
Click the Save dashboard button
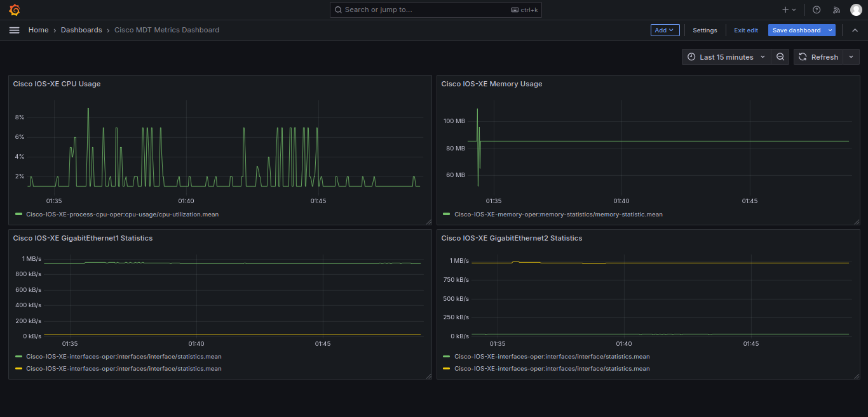coord(796,30)
